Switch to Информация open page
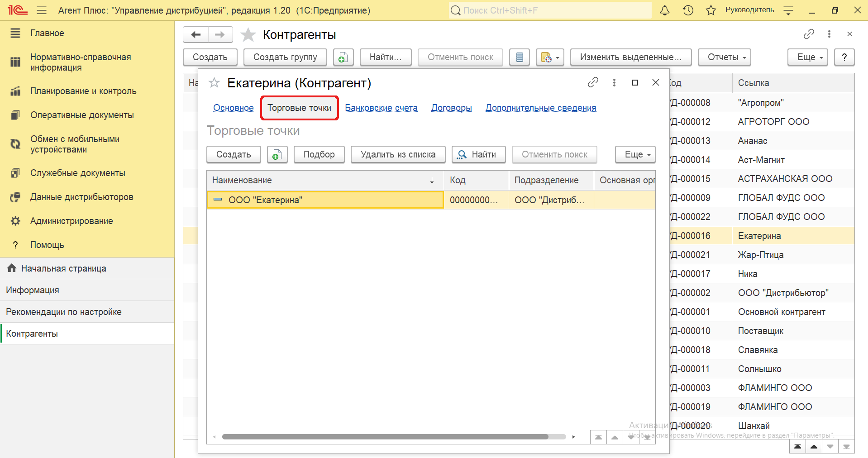Screen dimensions: 868x458 [x=87, y=290]
